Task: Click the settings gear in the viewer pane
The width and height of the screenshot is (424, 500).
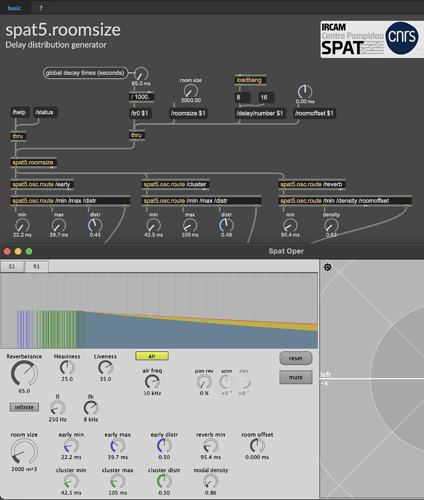Action: [328, 267]
